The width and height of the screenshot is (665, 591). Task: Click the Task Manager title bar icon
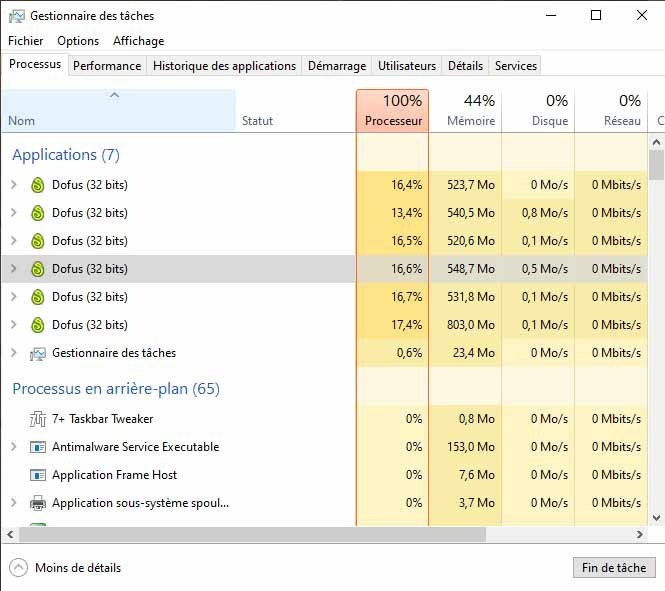(17, 16)
